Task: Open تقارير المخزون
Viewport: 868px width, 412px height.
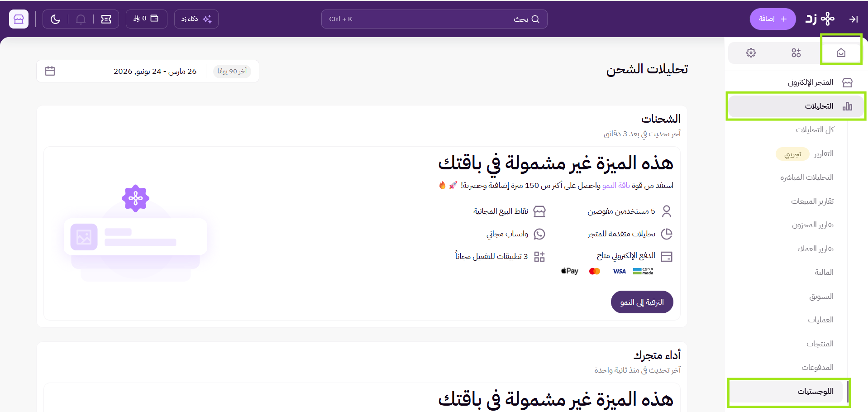Action: pyautogui.click(x=812, y=225)
